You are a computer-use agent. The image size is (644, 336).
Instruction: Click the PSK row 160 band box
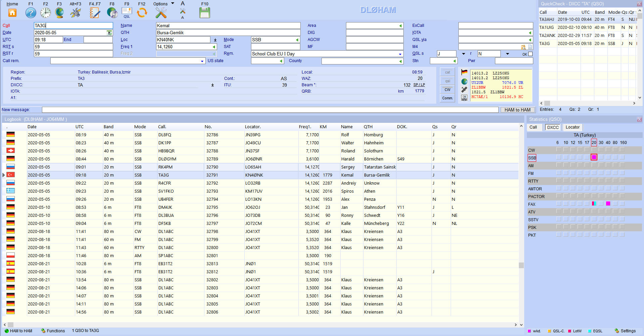(x=622, y=227)
